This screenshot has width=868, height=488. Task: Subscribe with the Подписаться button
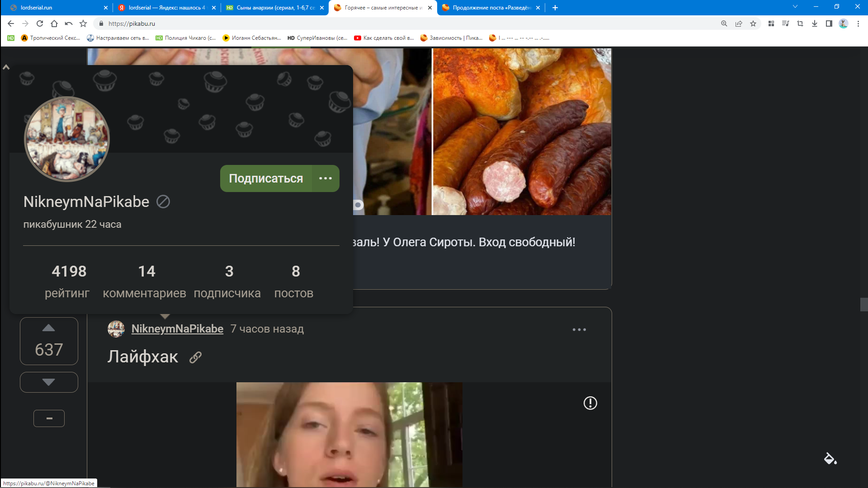[x=266, y=178]
